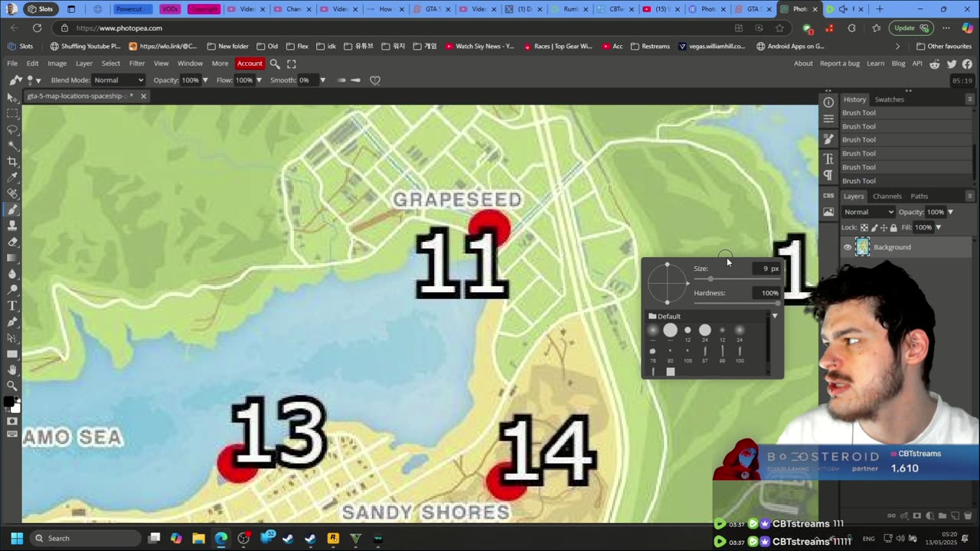Switch to the Channels tab
This screenshot has height=551, width=980.
tap(887, 197)
